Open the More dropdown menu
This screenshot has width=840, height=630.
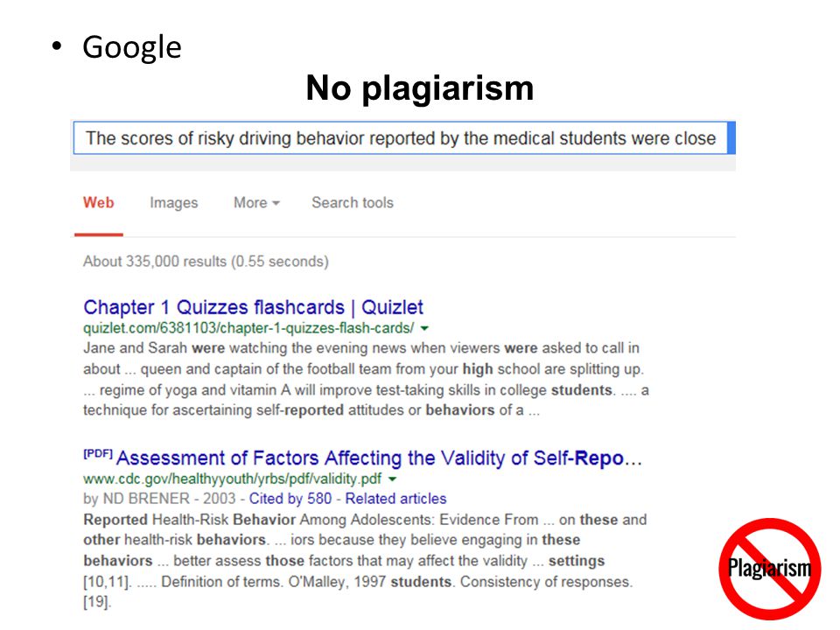point(256,202)
